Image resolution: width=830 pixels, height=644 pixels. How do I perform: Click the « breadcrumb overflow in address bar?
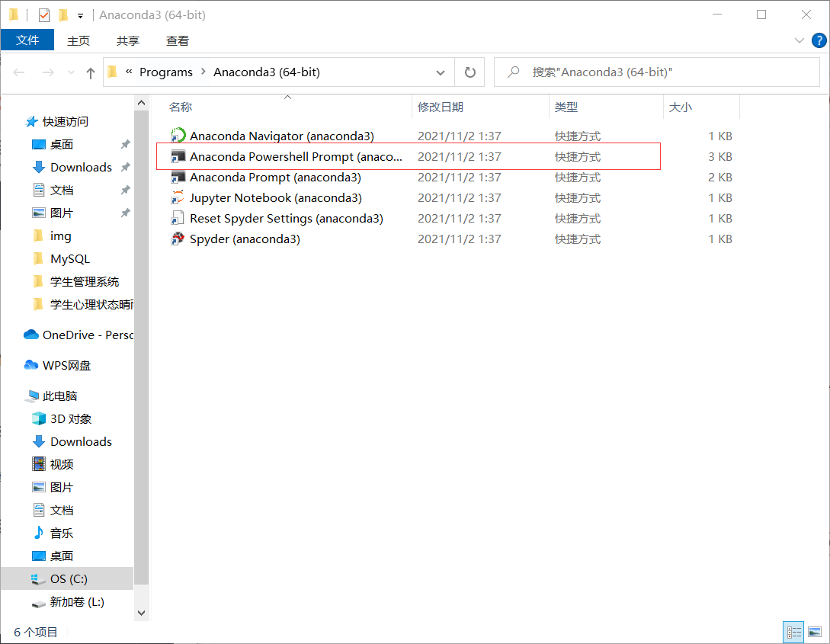(x=129, y=72)
